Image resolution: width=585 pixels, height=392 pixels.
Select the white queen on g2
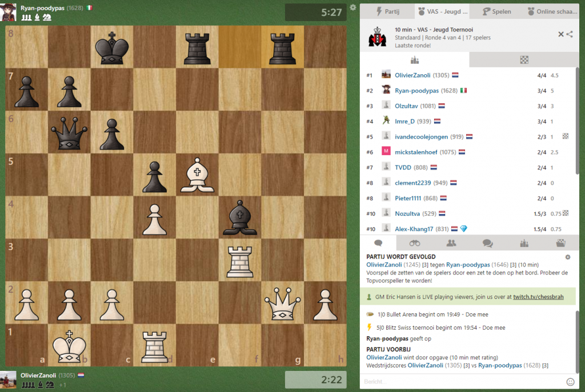[283, 302]
